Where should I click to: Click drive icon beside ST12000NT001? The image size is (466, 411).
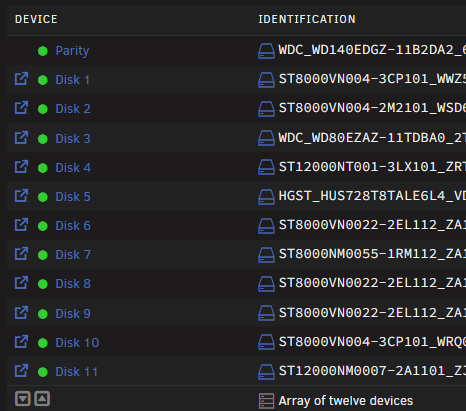tap(266, 167)
